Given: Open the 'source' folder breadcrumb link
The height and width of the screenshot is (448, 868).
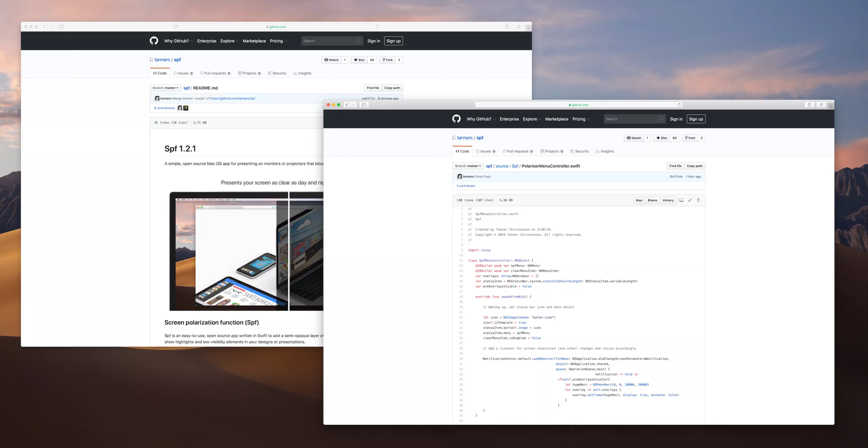Looking at the screenshot, I should point(501,166).
